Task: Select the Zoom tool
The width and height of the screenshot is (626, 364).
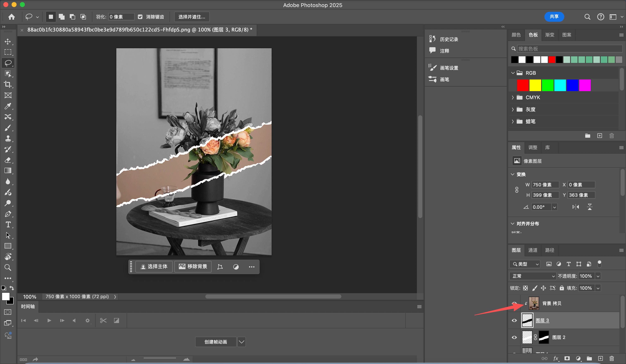Action: 8,268
